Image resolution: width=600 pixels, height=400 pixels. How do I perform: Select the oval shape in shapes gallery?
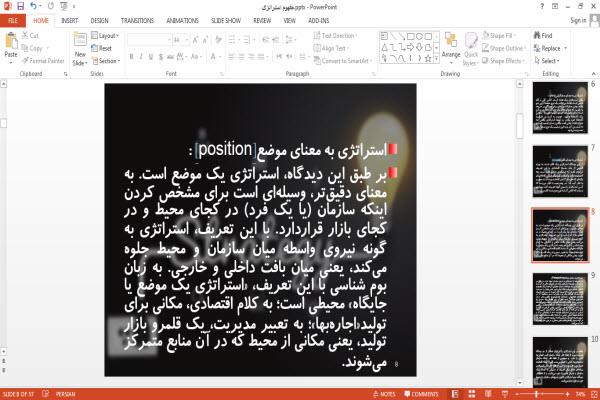(419, 36)
